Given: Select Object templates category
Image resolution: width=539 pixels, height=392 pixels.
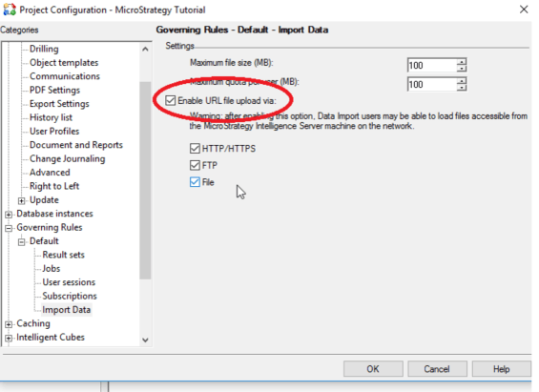Looking at the screenshot, I should click(x=64, y=63).
